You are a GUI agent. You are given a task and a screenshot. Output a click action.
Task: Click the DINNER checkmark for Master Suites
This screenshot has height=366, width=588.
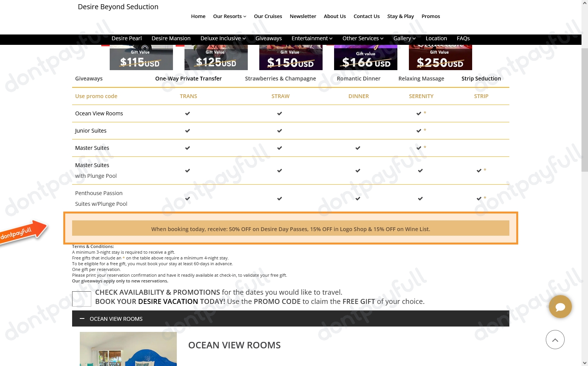(357, 148)
